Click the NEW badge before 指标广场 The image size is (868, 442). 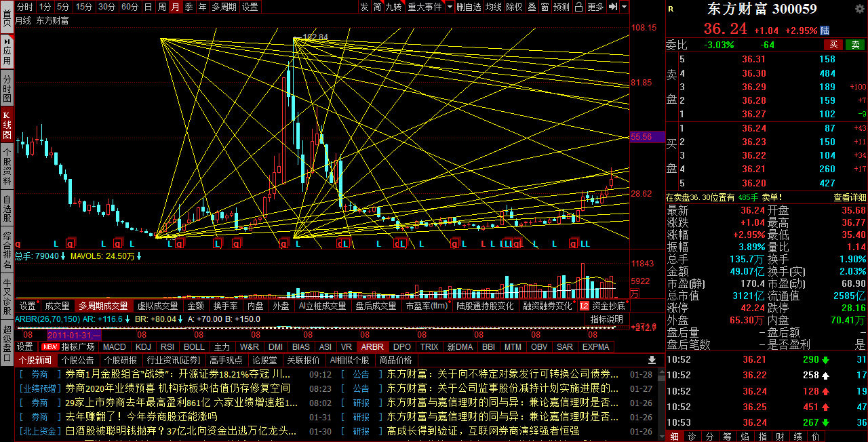tap(50, 346)
